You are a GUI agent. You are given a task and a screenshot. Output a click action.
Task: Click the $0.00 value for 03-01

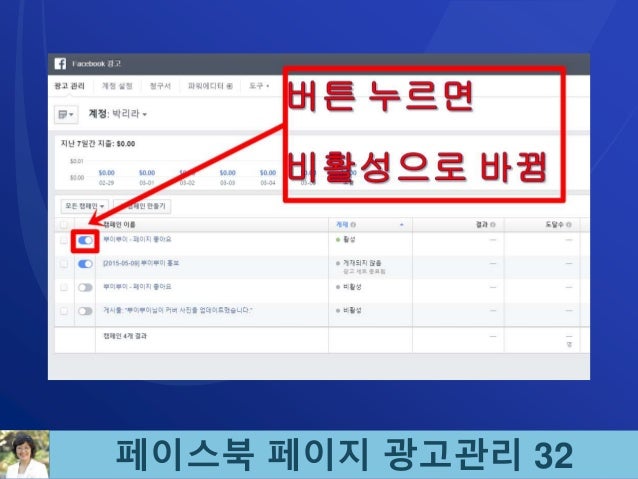pyautogui.click(x=147, y=173)
